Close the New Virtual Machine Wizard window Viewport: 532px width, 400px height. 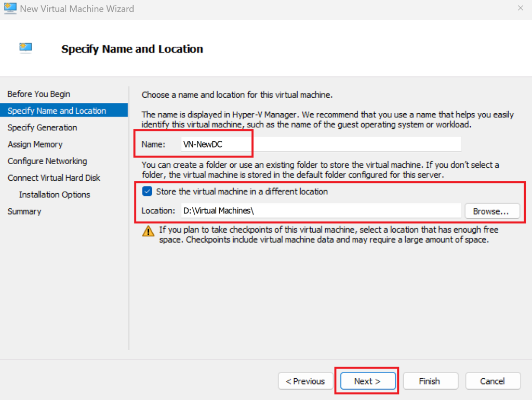click(520, 8)
